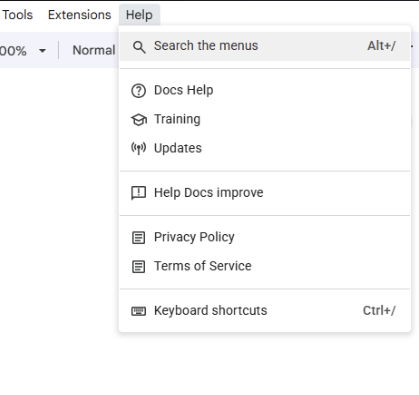The image size is (419, 395).
Task: Click the Alt+/ shortcut label
Action: click(381, 46)
